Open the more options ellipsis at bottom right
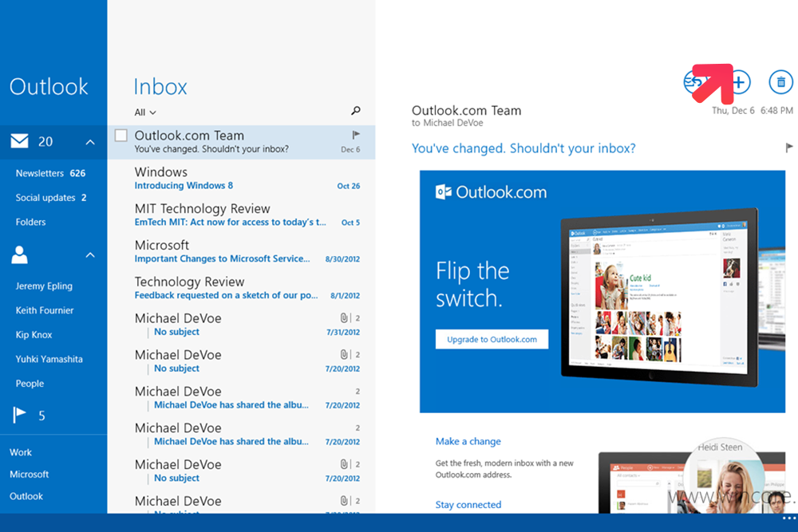This screenshot has height=532, width=798. pyautogui.click(x=789, y=518)
